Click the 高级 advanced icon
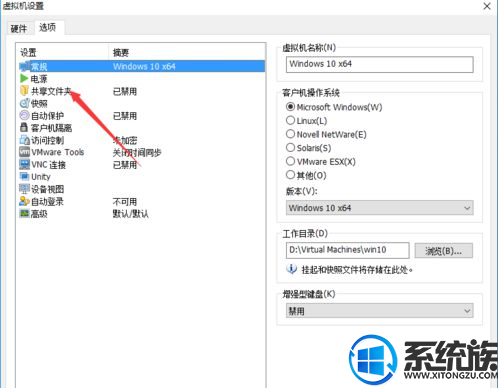Screen dimensions: 498x388 24,213
